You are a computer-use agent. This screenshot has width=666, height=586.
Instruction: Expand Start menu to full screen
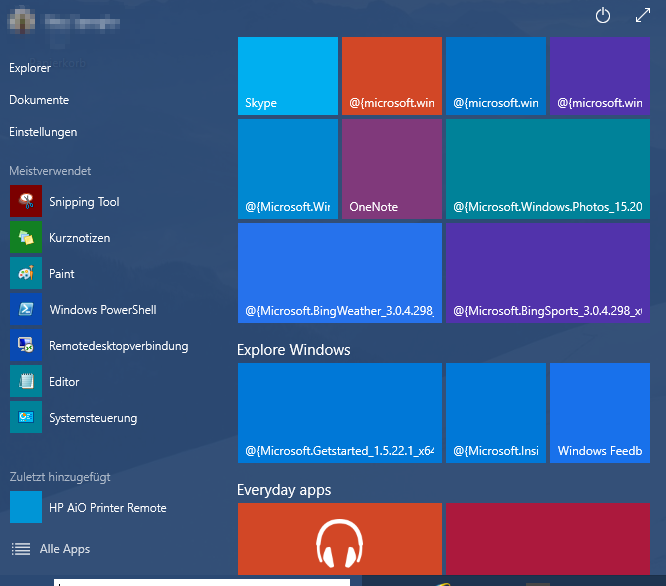click(x=643, y=15)
